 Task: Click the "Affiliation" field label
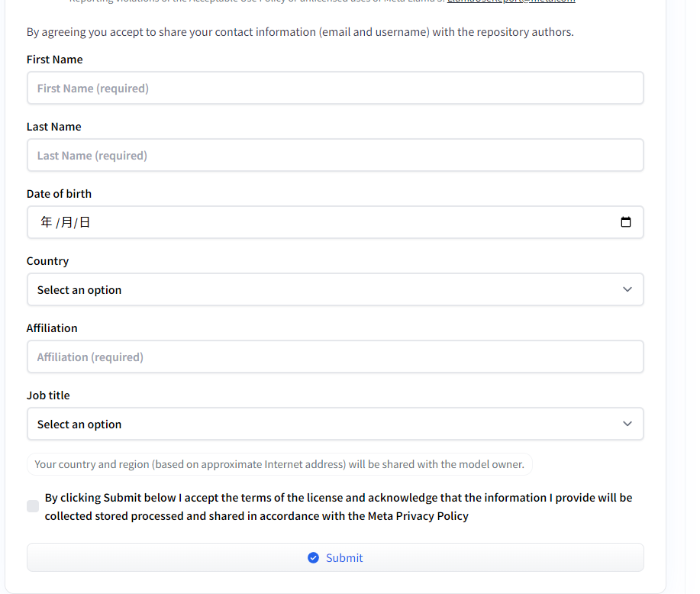(52, 328)
